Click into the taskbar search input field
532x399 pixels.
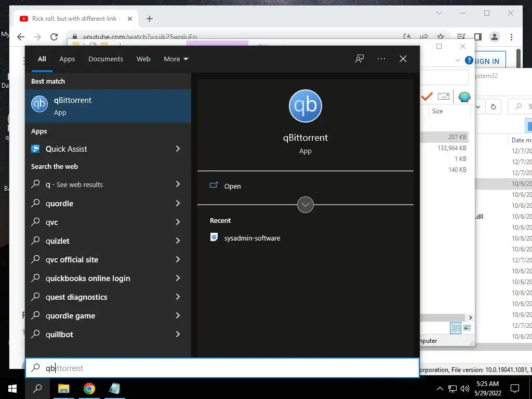[x=222, y=368]
